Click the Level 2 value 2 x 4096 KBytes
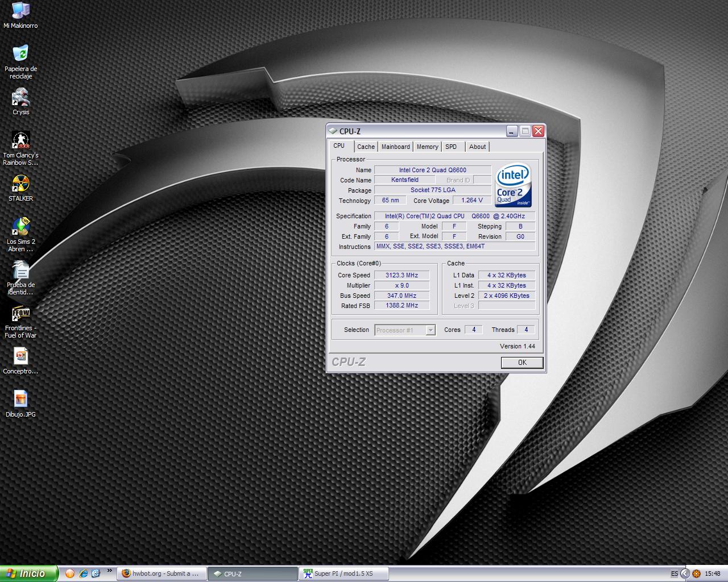728x582 pixels. (506, 296)
